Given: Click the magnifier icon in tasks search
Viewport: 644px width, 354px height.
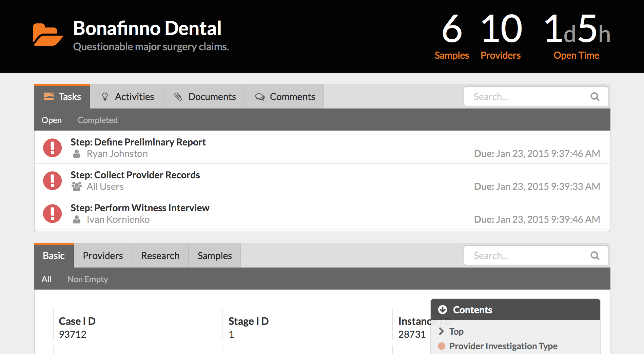Looking at the screenshot, I should coord(595,97).
